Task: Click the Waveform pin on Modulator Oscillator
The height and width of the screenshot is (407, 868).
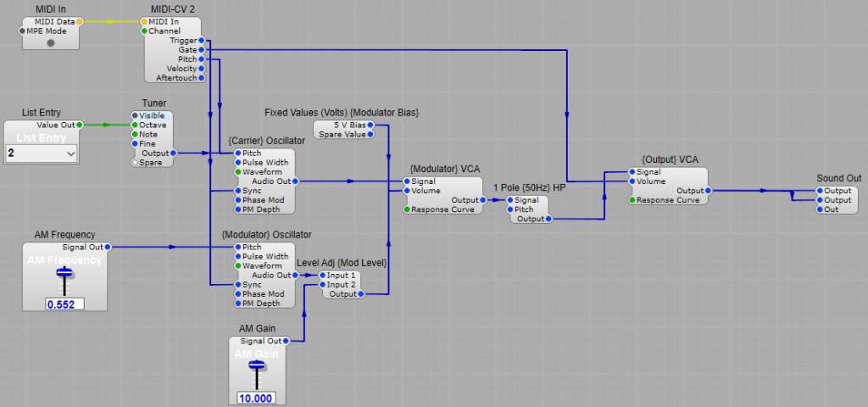Action: click(237, 265)
